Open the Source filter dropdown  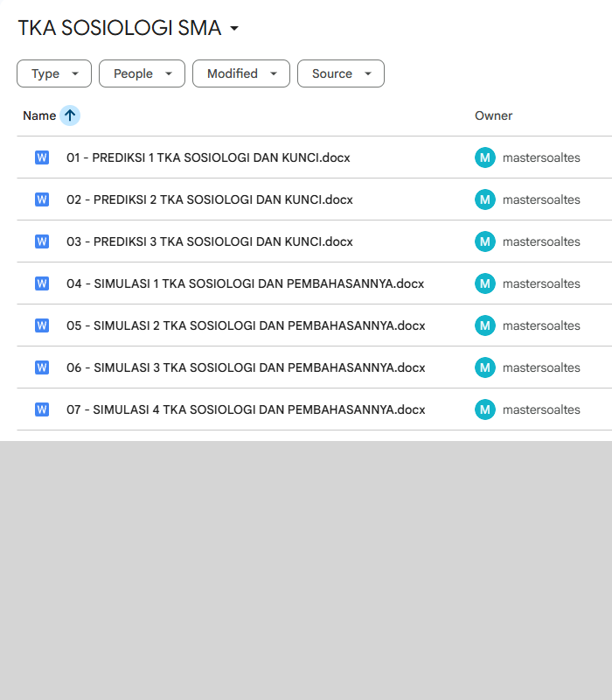(341, 73)
